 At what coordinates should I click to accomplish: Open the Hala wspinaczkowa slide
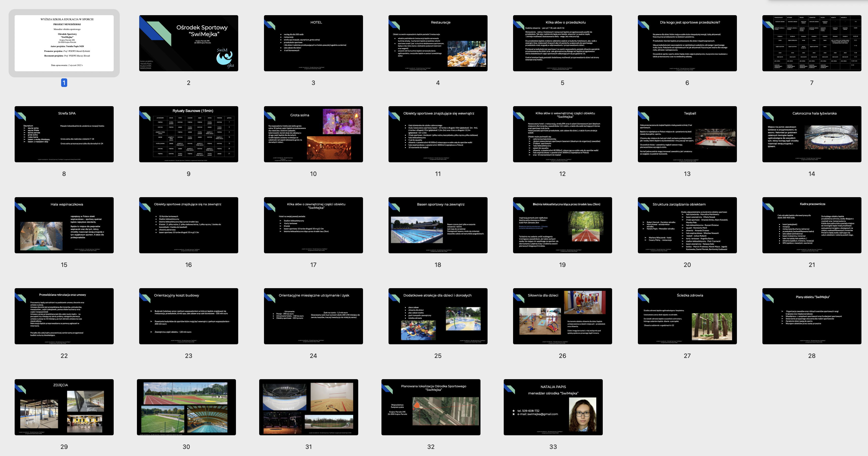tap(64, 225)
